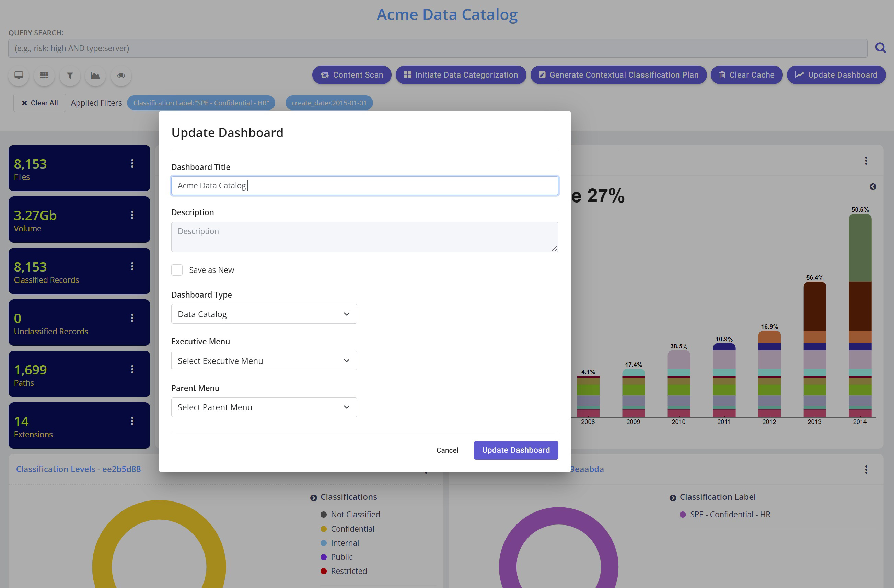Expand the Select Parent Menu dropdown
This screenshot has height=588, width=894.
point(264,407)
